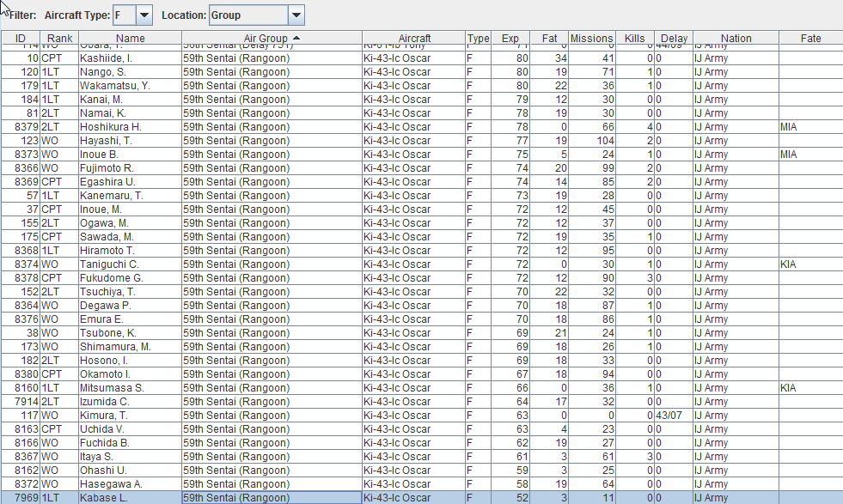843x504 pixels.
Task: Select pilot Fujimoto R. name cell
Action: [130, 168]
